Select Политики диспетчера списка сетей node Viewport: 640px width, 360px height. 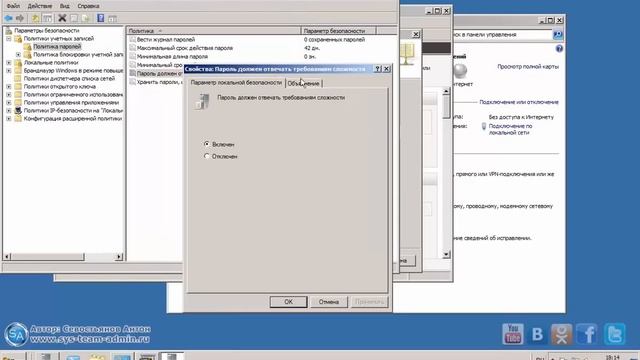(69, 78)
